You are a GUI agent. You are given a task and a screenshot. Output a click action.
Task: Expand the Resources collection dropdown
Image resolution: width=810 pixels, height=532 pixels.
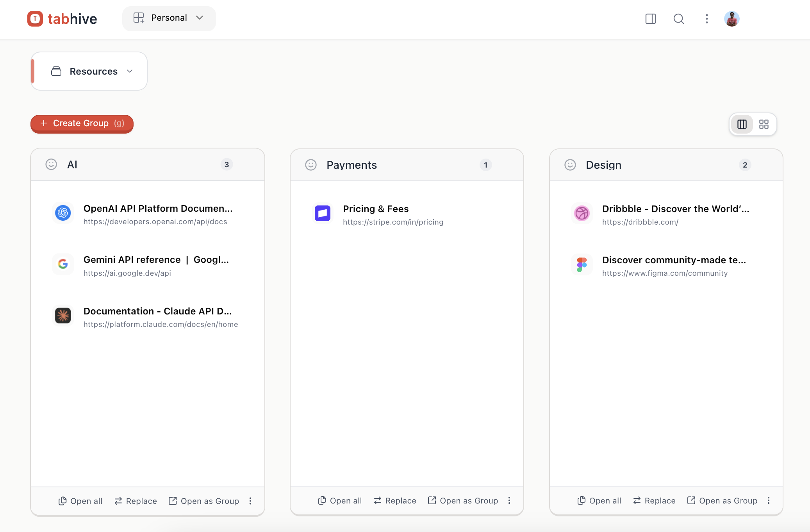(89, 71)
